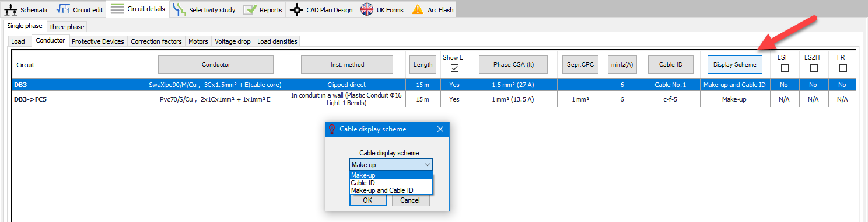Click the Arc Flash warning icon
Image resolution: width=868 pixels, height=222 pixels.
pyautogui.click(x=418, y=10)
